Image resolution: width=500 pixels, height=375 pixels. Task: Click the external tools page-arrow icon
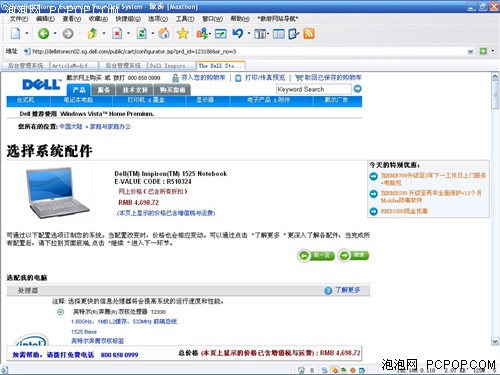(x=294, y=34)
